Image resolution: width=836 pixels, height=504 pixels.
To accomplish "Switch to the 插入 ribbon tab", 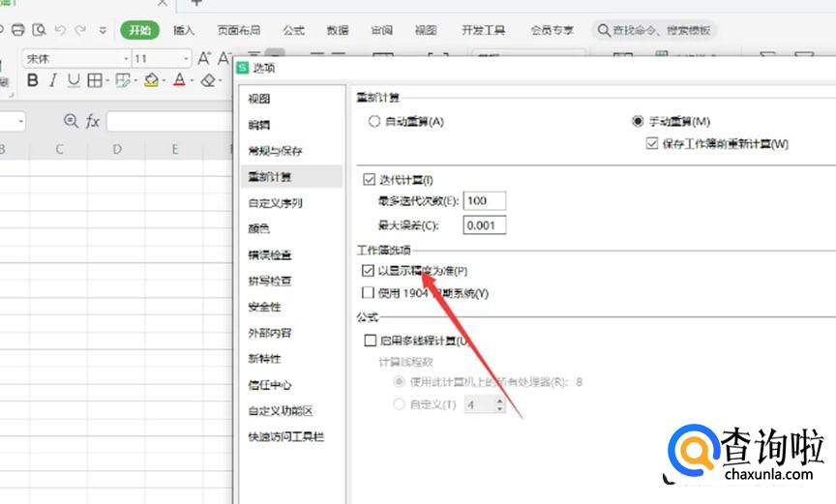I will (184, 30).
